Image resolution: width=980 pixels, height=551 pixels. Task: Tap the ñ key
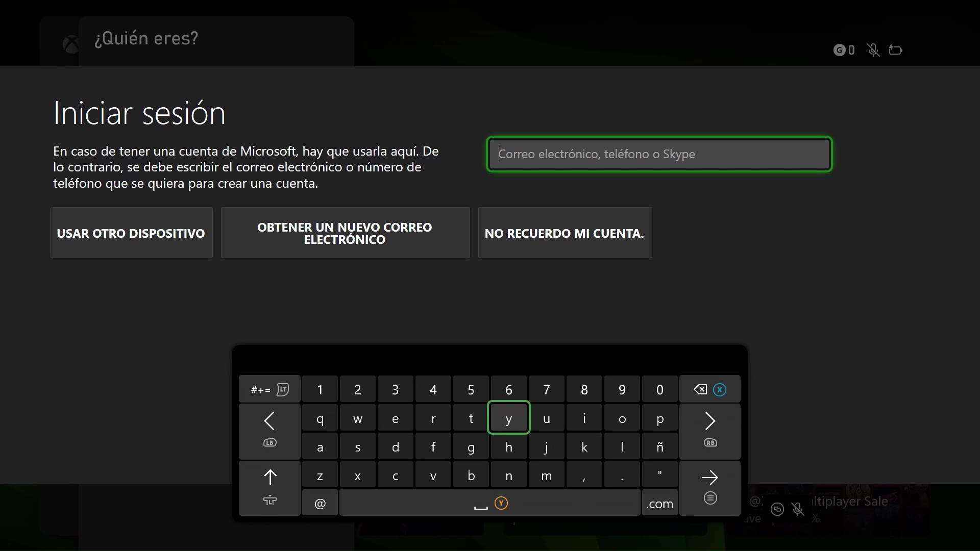660,447
